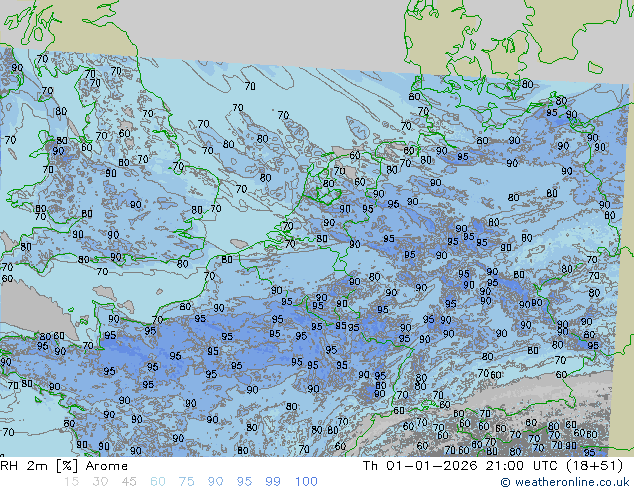Screen dimensions: 634x490
Task: Pick legend value 75 in the colour scale
Action: (x=186, y=482)
